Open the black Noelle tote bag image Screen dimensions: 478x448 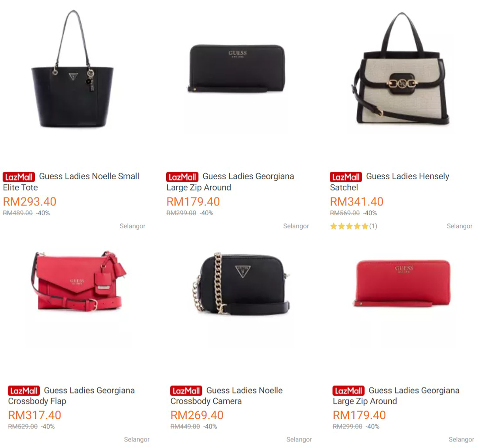point(72,69)
